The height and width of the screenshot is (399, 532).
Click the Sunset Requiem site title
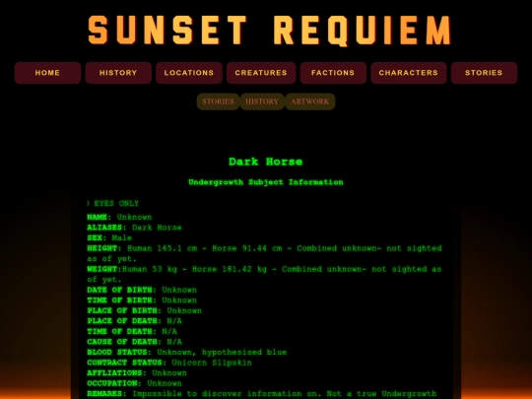click(x=270, y=31)
